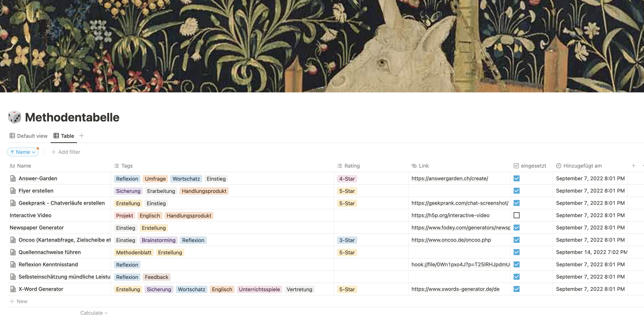Image resolution: width=644 pixels, height=324 pixels.
Task: Click the page icon of Answer-Garden row
Action: [13, 178]
